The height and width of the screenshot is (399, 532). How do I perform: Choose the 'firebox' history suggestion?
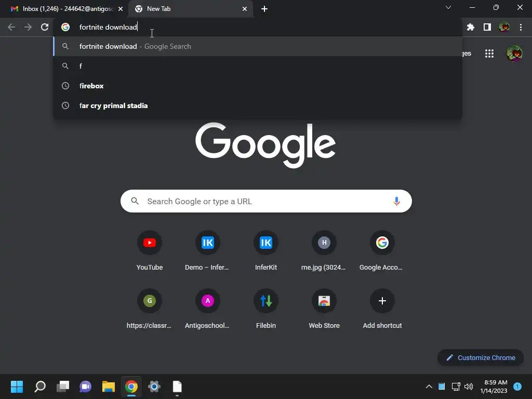[x=258, y=86]
